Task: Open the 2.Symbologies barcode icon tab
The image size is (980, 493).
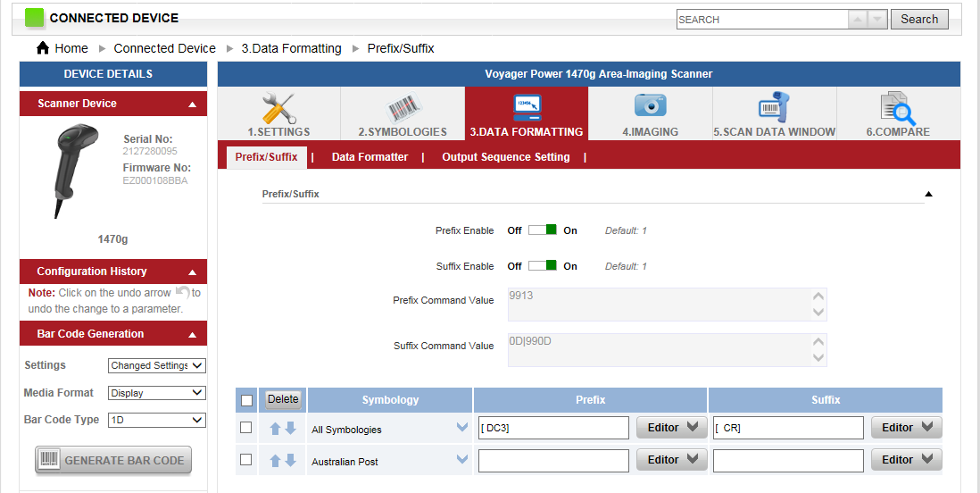Action: click(403, 113)
